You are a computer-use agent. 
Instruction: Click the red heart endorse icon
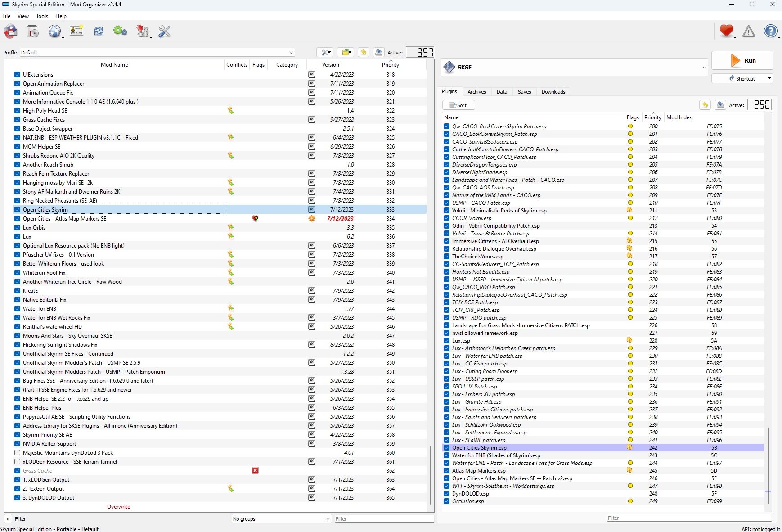726,31
